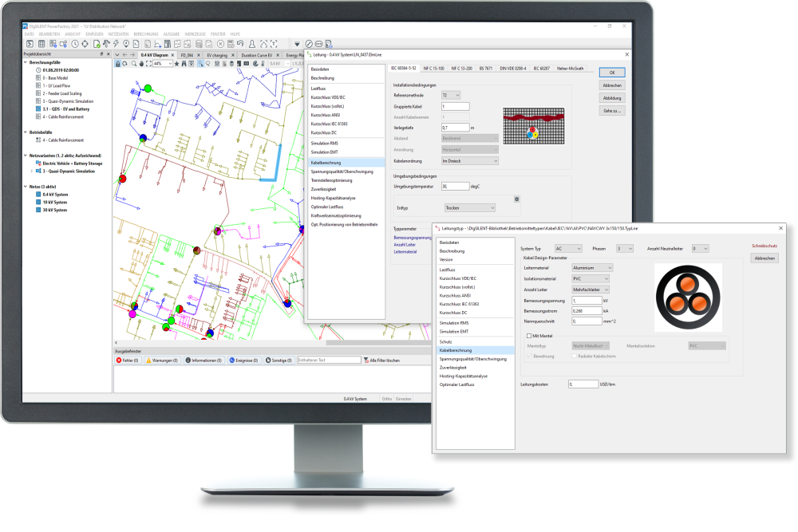Screen dimensions: 798x532
Task: Click the forward arrow in tab bar
Action: pos(132,55)
